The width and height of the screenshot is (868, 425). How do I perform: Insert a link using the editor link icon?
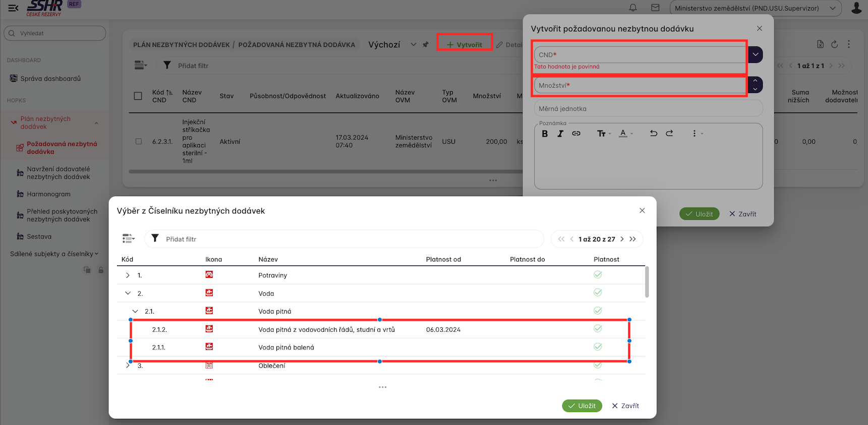[x=576, y=134]
